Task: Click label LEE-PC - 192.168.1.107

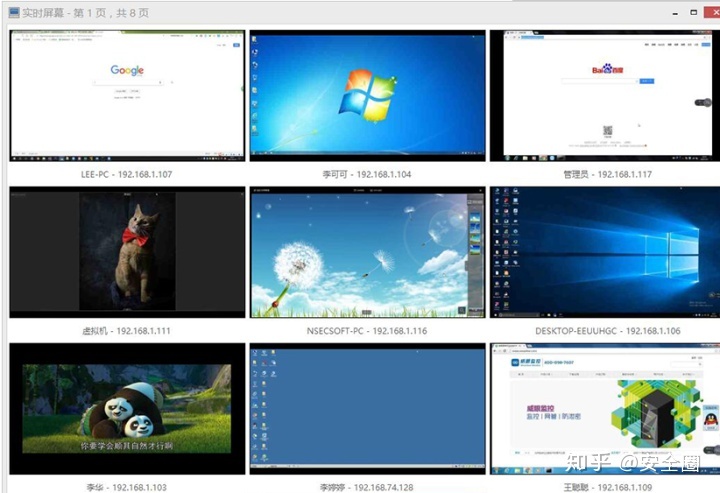Action: click(x=127, y=174)
